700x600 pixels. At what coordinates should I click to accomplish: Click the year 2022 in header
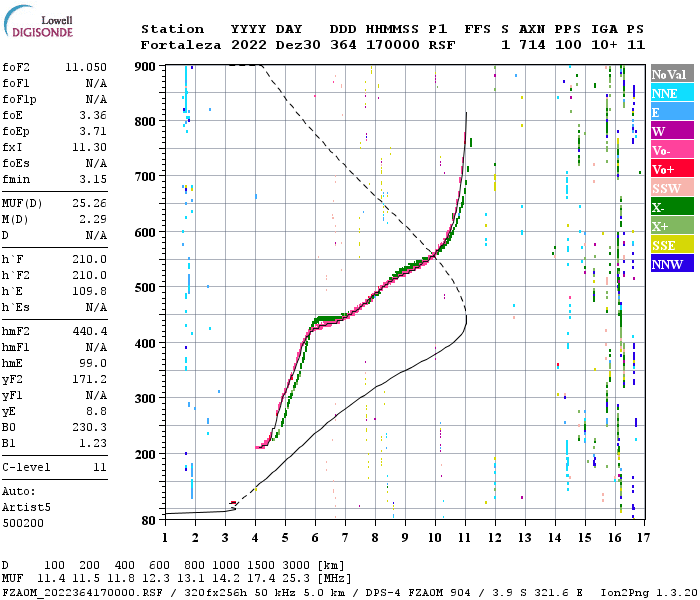pos(249,45)
